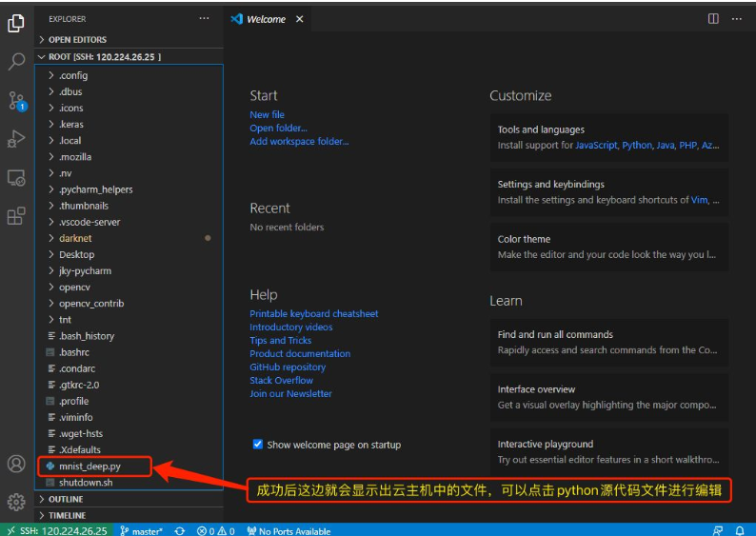The width and height of the screenshot is (756, 536).
Task: Open the Explorer view in activity bar
Action: [16, 23]
